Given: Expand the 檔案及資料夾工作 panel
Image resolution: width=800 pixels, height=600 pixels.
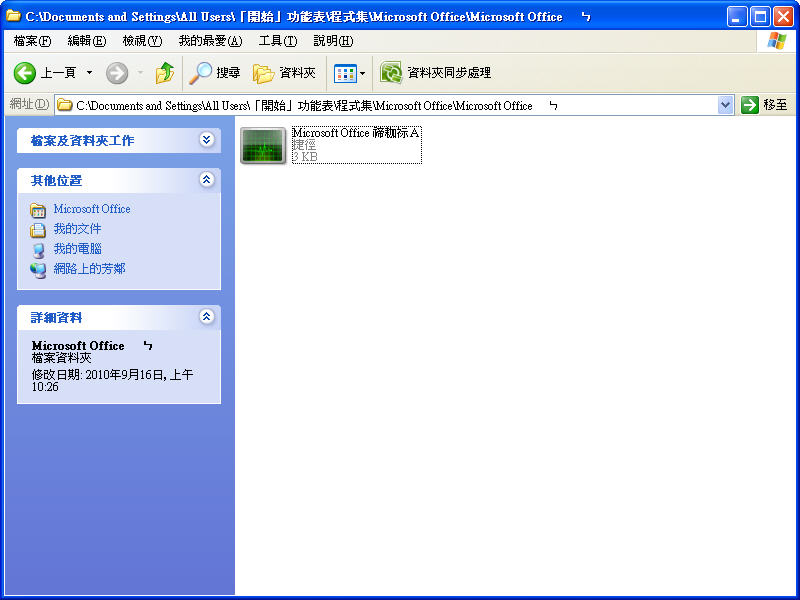Looking at the screenshot, I should coord(206,140).
